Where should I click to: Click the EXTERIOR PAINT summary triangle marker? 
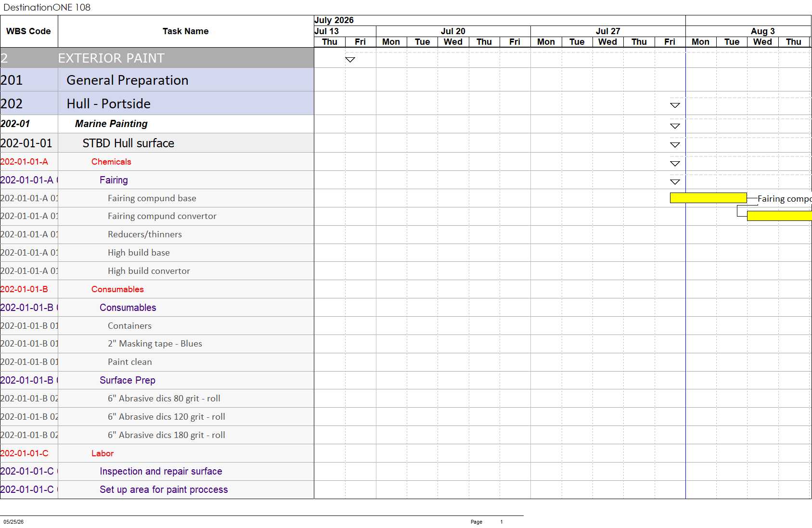350,60
